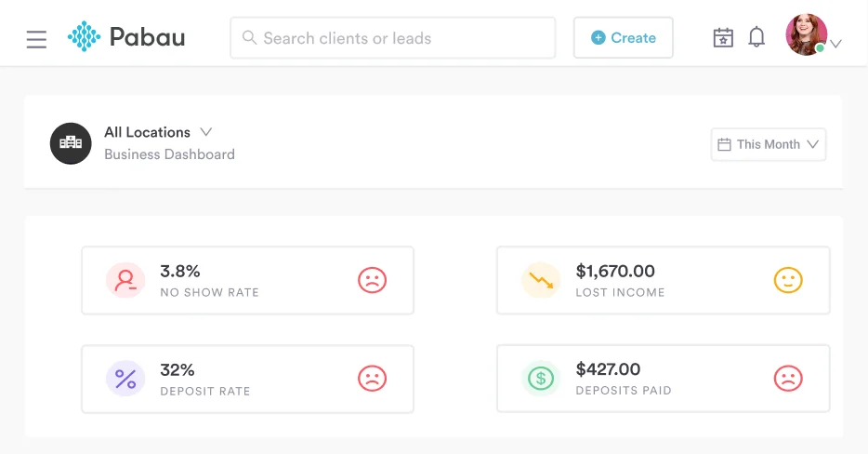Click the smiley face on Lost Income
The image size is (868, 454).
(x=787, y=280)
